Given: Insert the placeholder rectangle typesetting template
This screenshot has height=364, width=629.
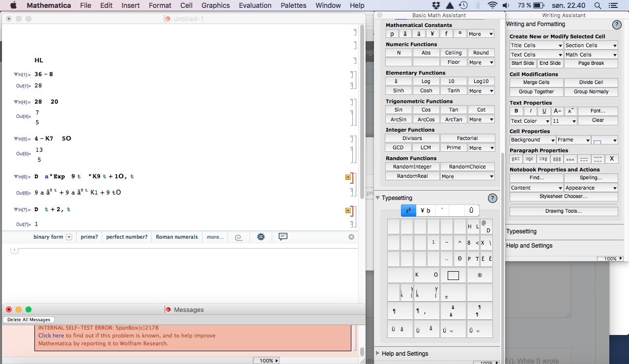Looking at the screenshot, I should pos(453,275).
